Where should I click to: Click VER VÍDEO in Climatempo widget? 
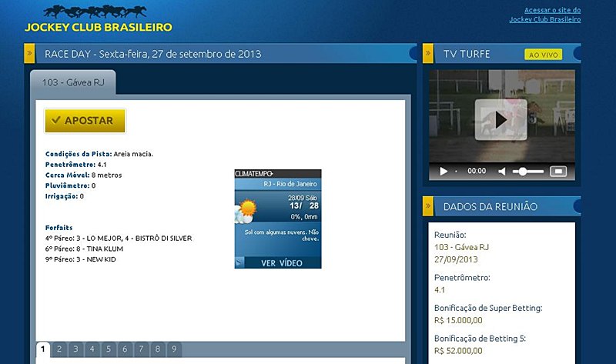click(282, 263)
